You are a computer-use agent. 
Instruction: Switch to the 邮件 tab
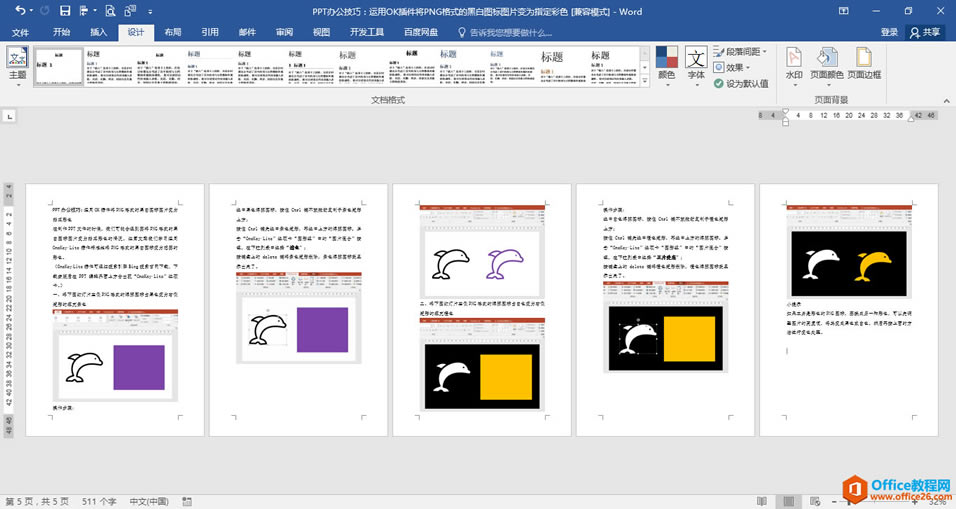pyautogui.click(x=247, y=32)
